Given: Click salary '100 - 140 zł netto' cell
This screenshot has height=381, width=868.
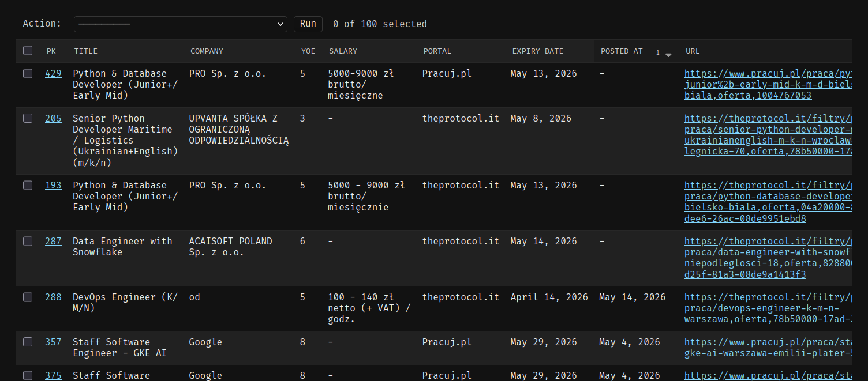Looking at the screenshot, I should pos(369,308).
